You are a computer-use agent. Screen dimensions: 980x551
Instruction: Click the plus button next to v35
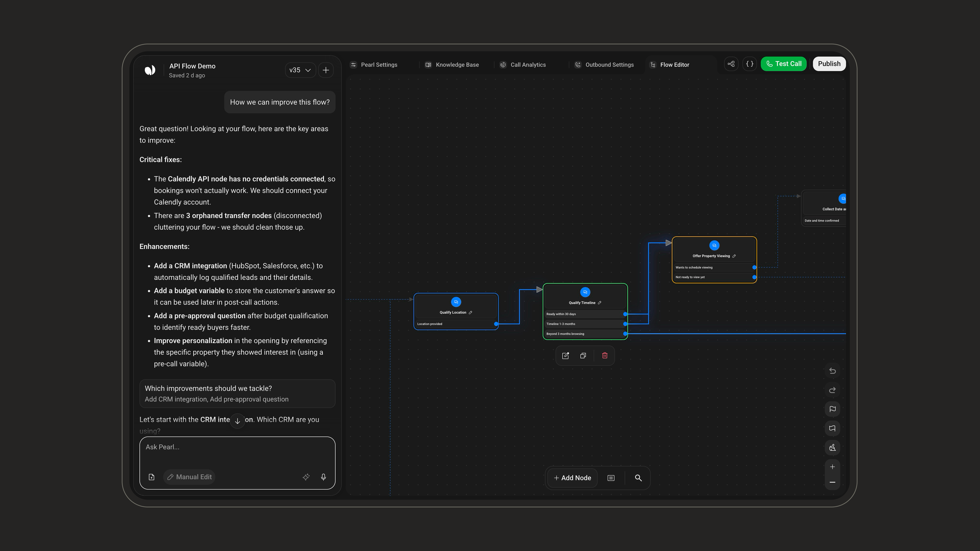pos(326,70)
